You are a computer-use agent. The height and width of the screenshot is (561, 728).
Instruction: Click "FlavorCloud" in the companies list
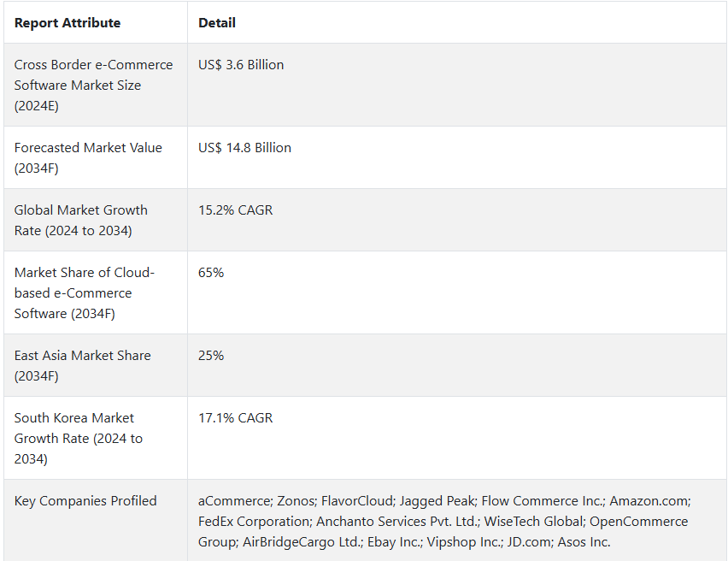coord(358,501)
